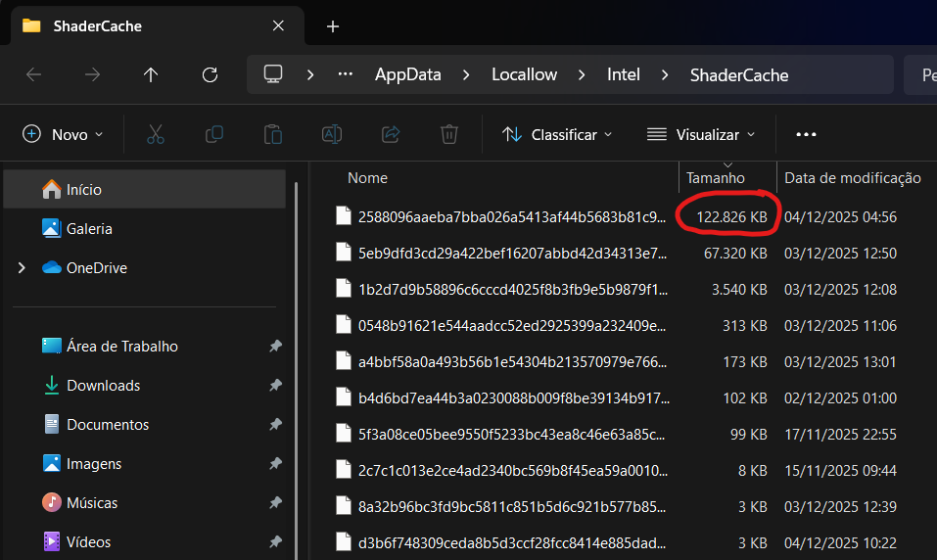Expand the OneDrive tree node

pyautogui.click(x=22, y=268)
